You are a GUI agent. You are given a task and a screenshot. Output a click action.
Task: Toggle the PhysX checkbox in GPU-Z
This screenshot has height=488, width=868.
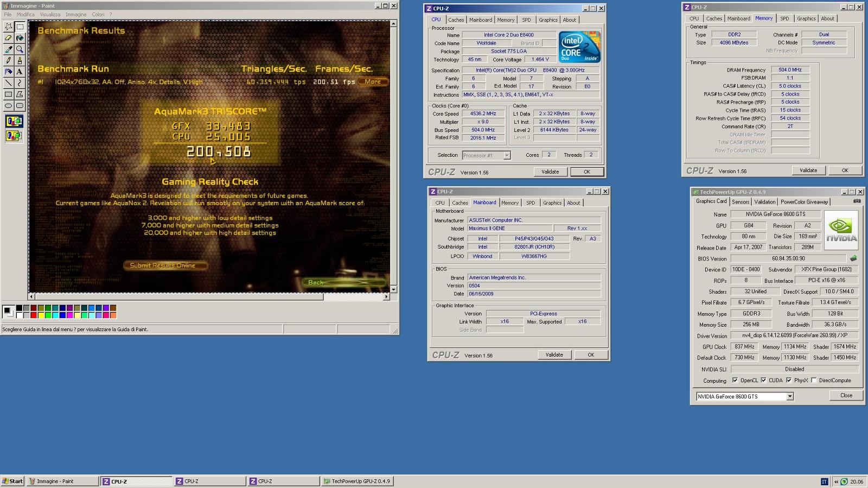(x=789, y=380)
